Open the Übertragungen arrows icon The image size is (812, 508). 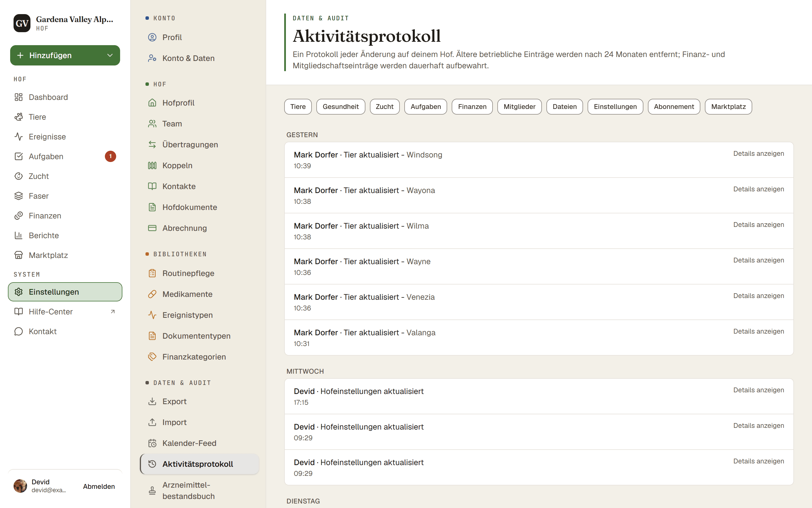(152, 144)
